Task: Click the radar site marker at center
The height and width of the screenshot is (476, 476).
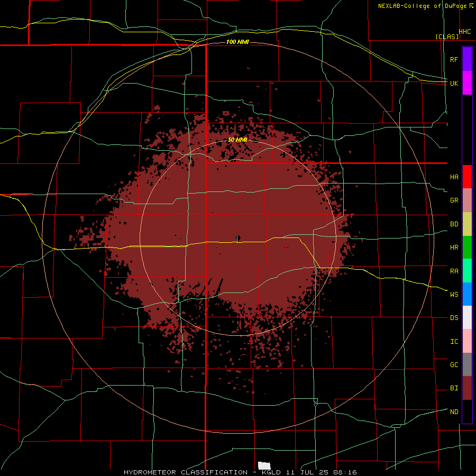Action: 238,239
